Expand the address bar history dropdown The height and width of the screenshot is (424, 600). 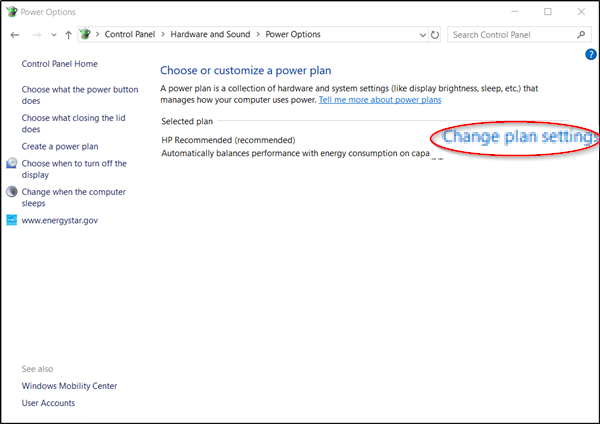(x=422, y=35)
